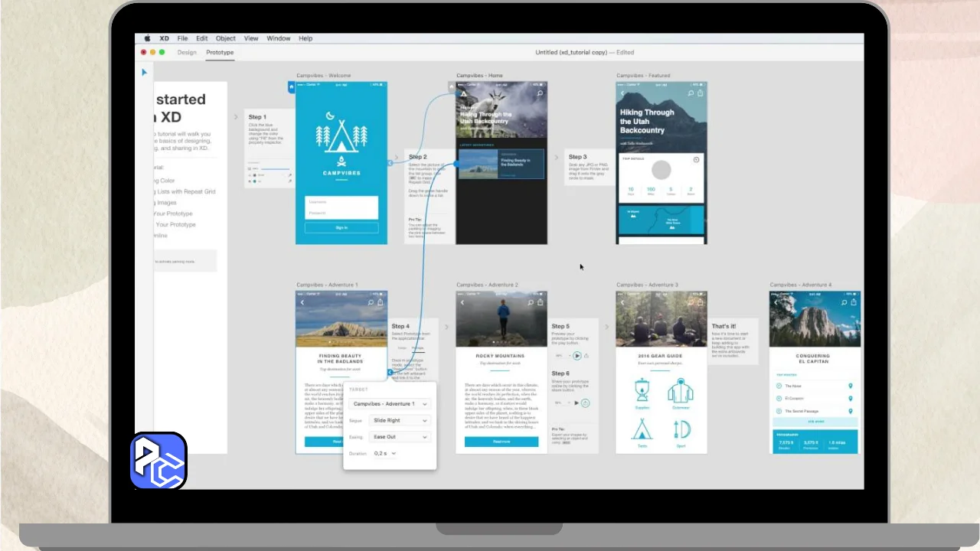Switch to the Prototype tab
This screenshot has height=551, width=980.
pyautogui.click(x=220, y=52)
